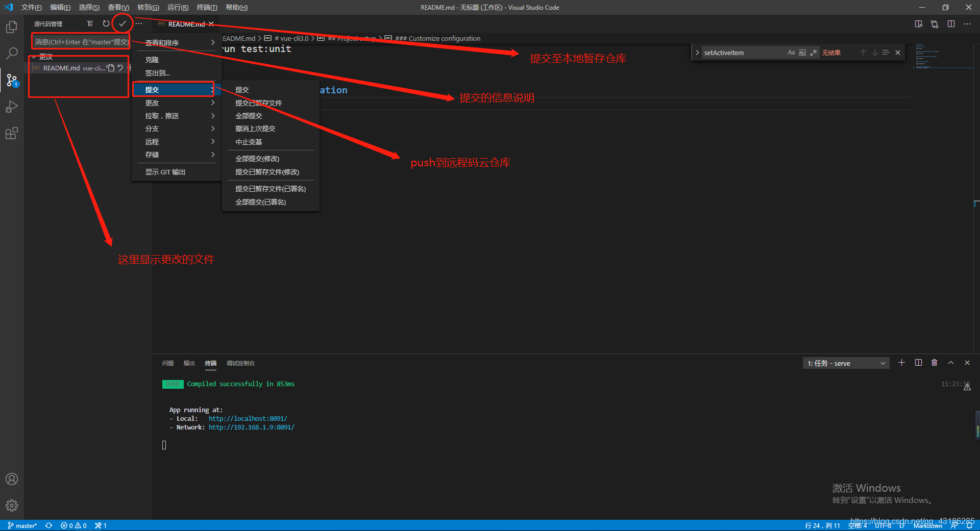
Task: Toggle find in selection
Action: [886, 53]
